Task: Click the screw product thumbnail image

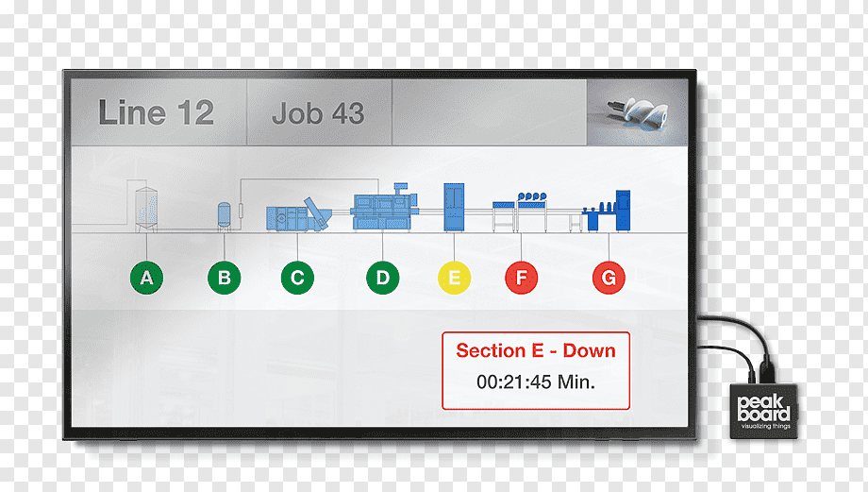Action: (x=637, y=112)
